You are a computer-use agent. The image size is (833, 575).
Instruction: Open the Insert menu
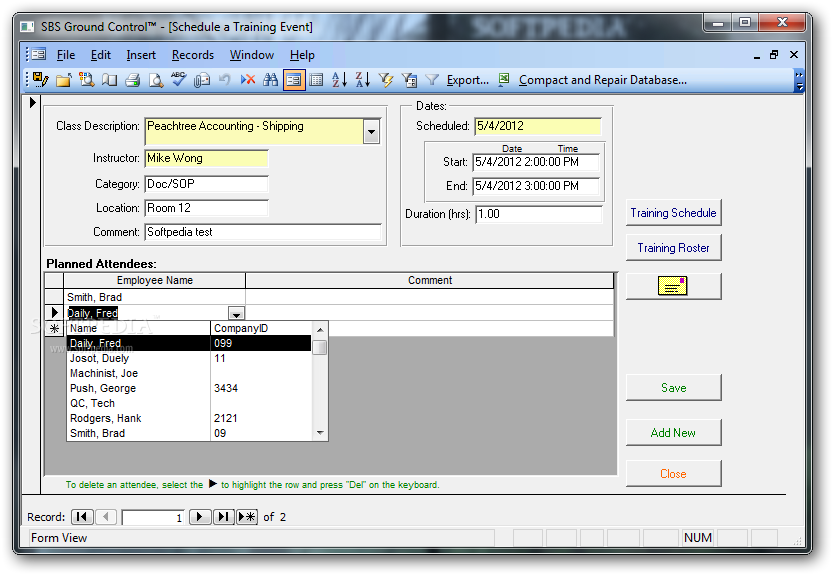tap(141, 55)
